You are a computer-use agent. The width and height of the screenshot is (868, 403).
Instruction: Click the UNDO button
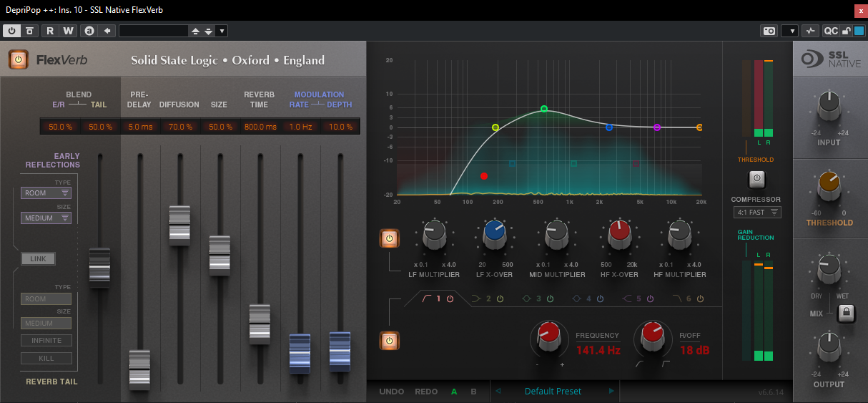tap(392, 392)
